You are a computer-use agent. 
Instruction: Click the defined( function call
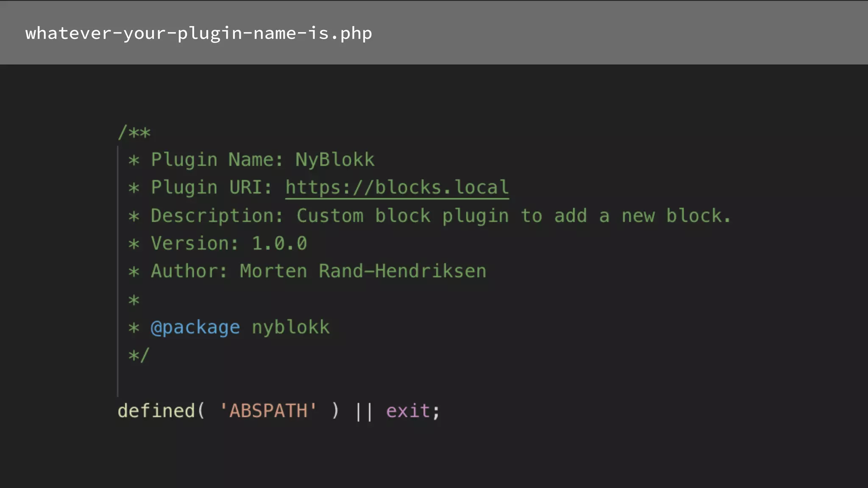click(161, 411)
